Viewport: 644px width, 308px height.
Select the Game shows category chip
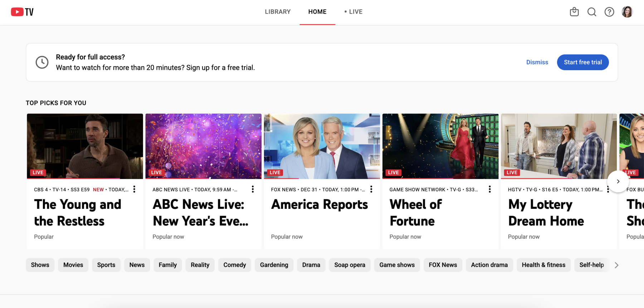[x=397, y=265]
